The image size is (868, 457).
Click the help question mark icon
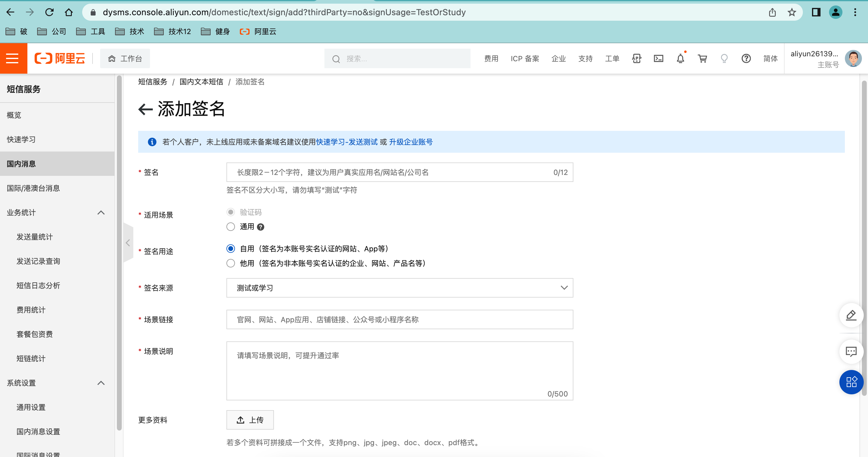(746, 59)
